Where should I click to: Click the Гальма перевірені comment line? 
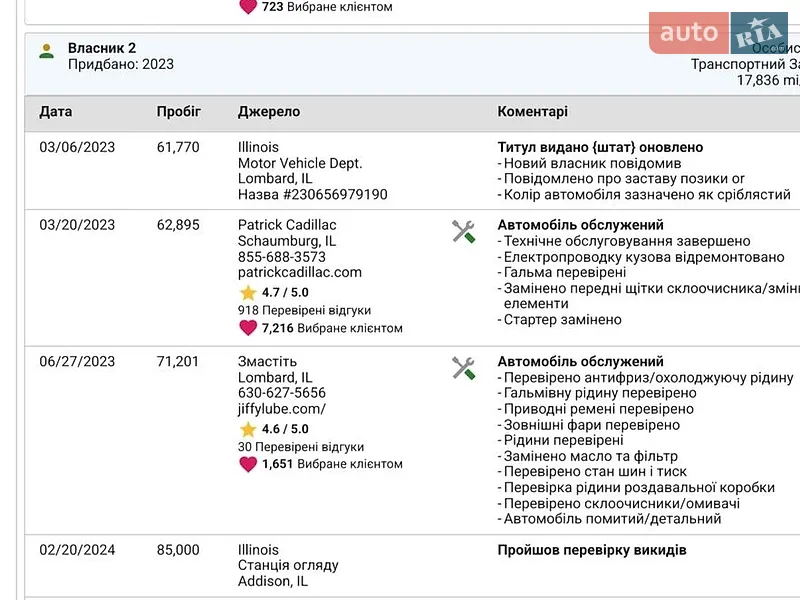point(565,272)
